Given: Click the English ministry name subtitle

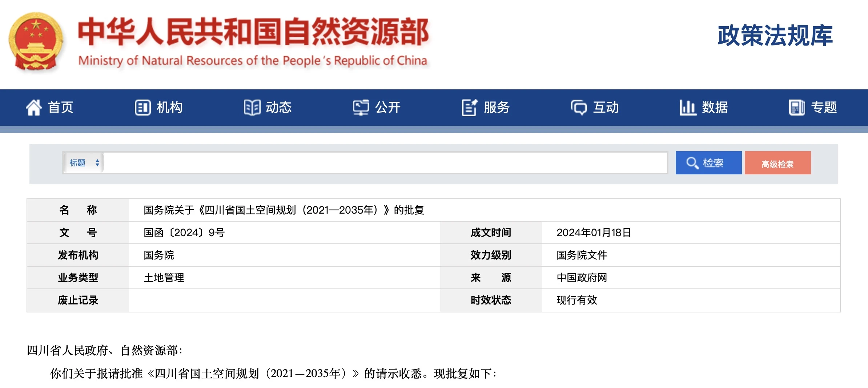Looking at the screenshot, I should (x=253, y=60).
